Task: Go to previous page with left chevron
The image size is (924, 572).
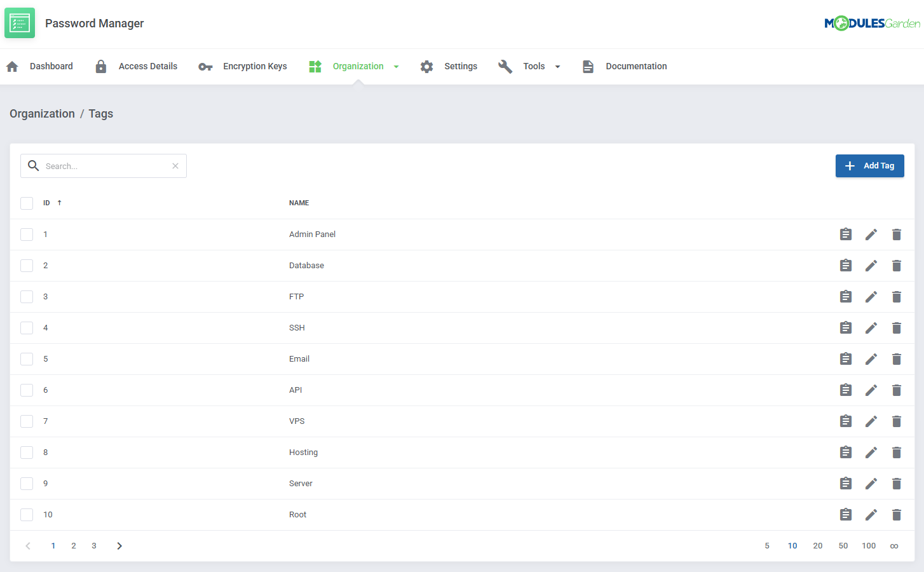Action: click(x=28, y=546)
